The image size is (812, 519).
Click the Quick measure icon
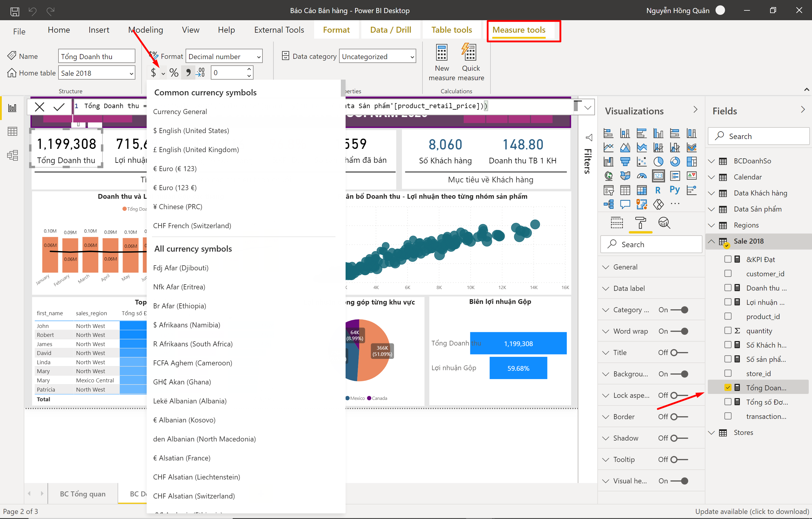[x=470, y=53]
